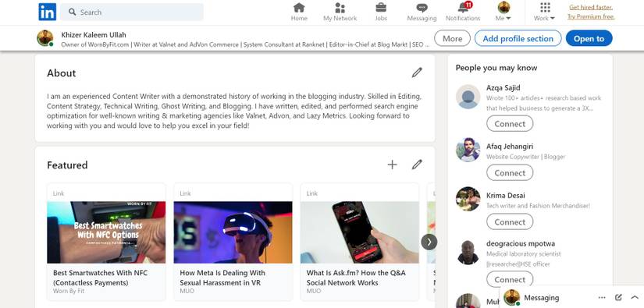Click Afaq Jehangiri's avatar picture
644x308 pixels.
(468, 150)
